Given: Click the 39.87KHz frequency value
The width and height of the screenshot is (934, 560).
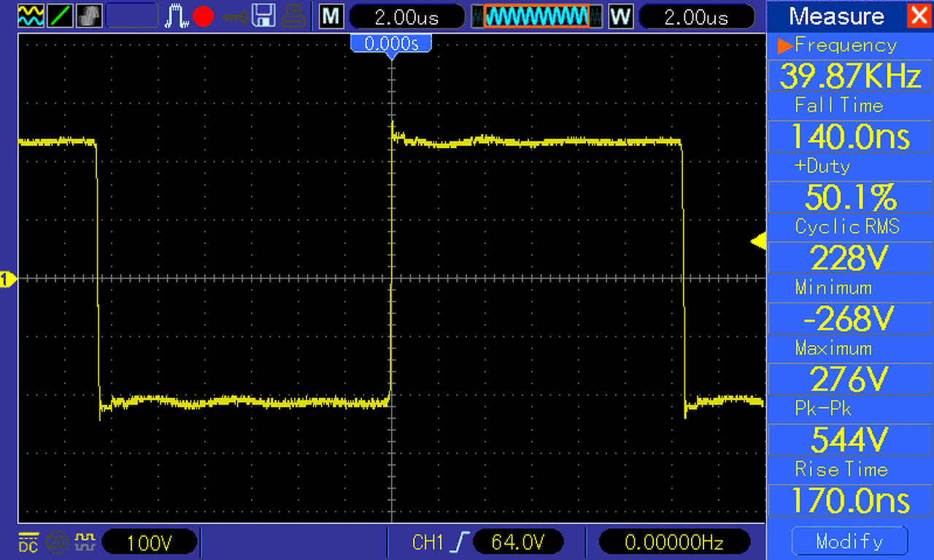Looking at the screenshot, I should tap(850, 76).
